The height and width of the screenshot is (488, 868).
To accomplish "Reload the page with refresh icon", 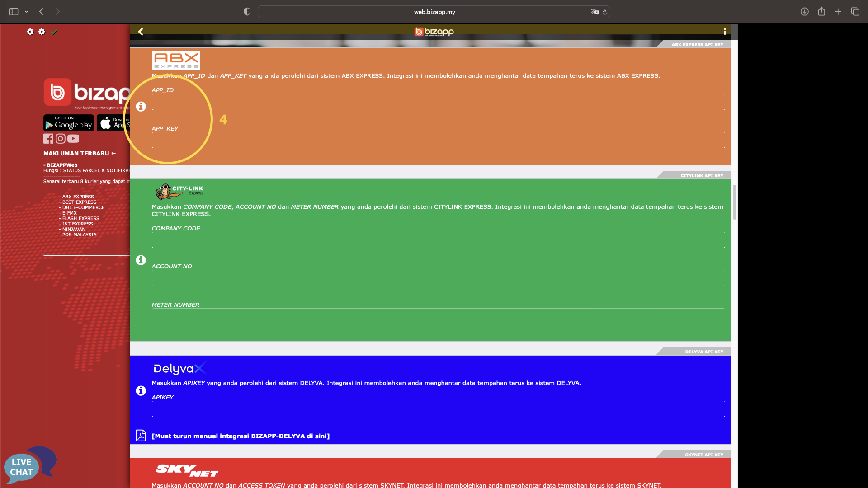I will [605, 12].
